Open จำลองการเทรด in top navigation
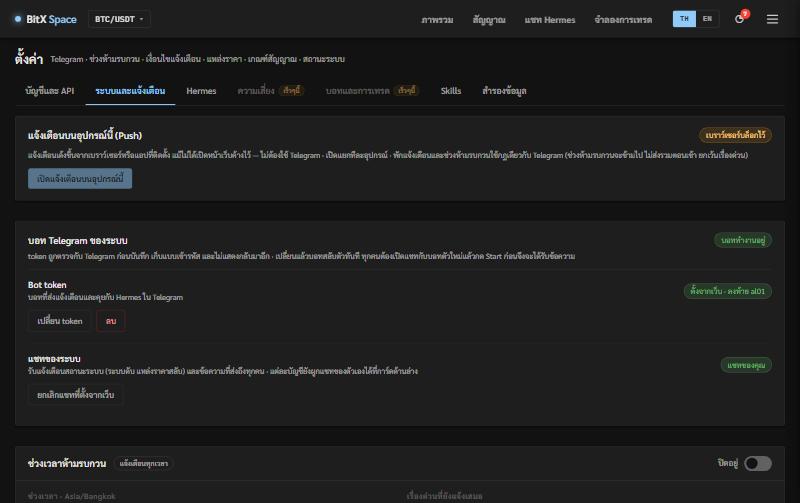This screenshot has width=800, height=503. click(623, 20)
